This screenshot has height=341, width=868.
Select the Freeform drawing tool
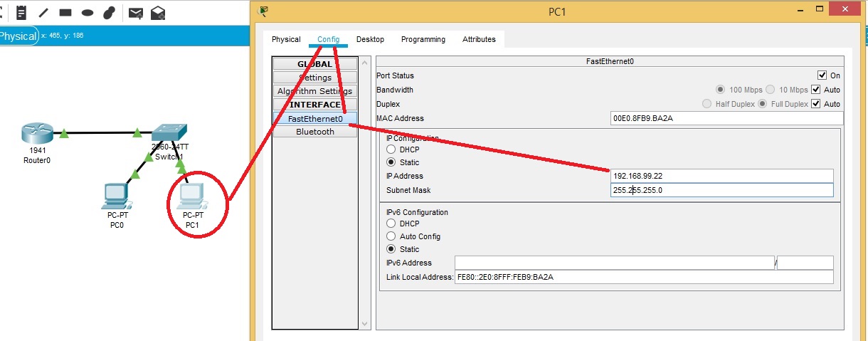(109, 12)
